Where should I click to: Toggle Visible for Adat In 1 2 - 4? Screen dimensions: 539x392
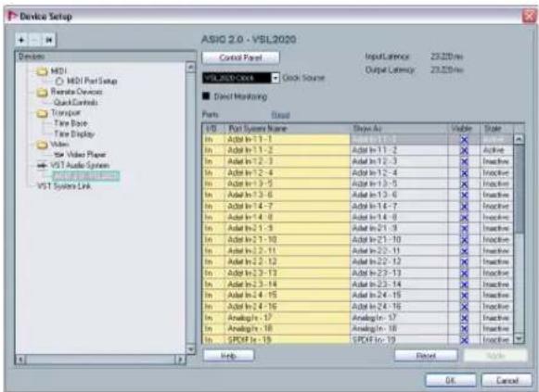point(464,172)
